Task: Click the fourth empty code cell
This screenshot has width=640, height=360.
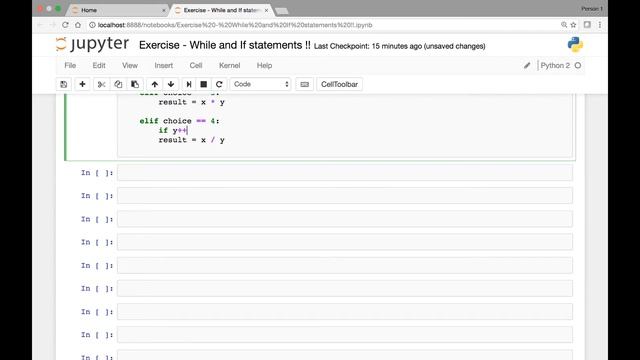Action: pyautogui.click(x=345, y=242)
